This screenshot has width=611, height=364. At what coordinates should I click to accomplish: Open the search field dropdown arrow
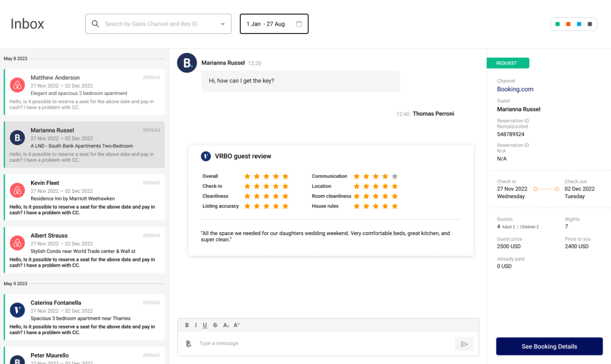coord(223,24)
